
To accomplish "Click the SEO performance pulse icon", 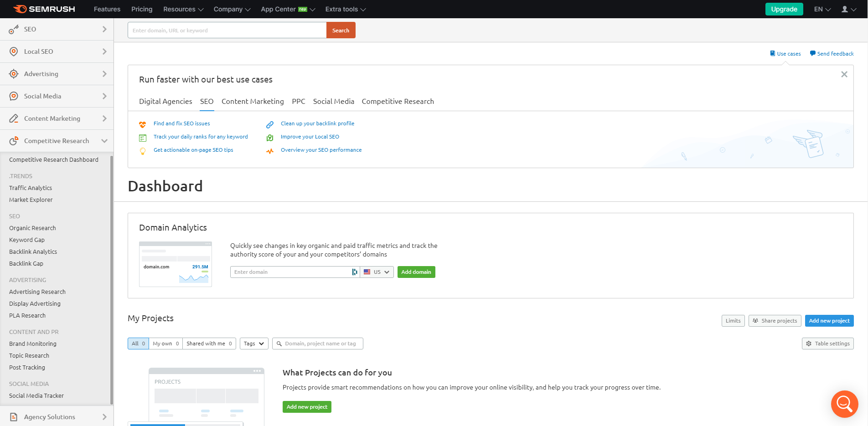I will click(x=270, y=151).
